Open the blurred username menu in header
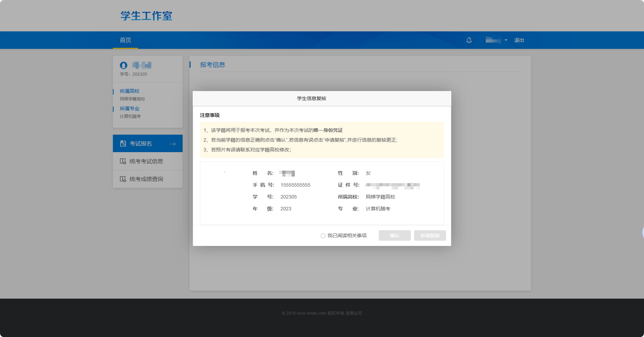Viewport: 644px width, 337px height. 493,40
